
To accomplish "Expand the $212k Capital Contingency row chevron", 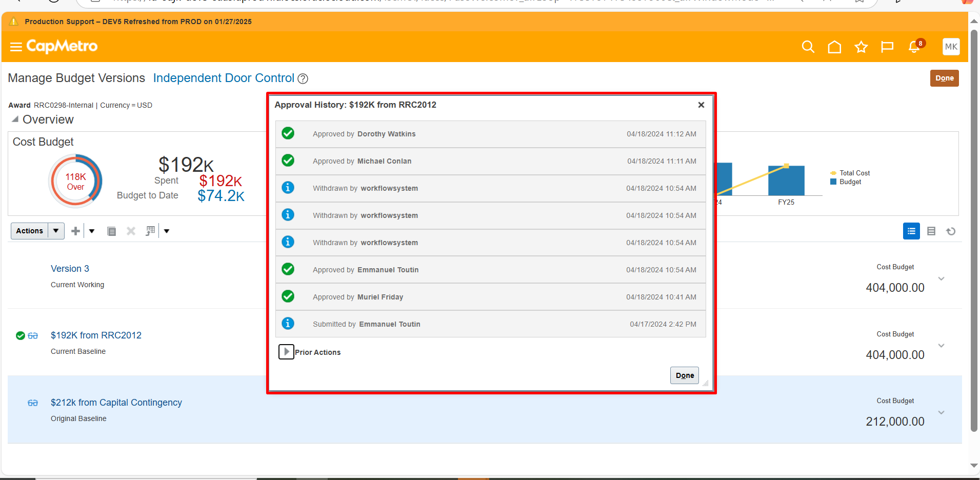I will pos(941,412).
